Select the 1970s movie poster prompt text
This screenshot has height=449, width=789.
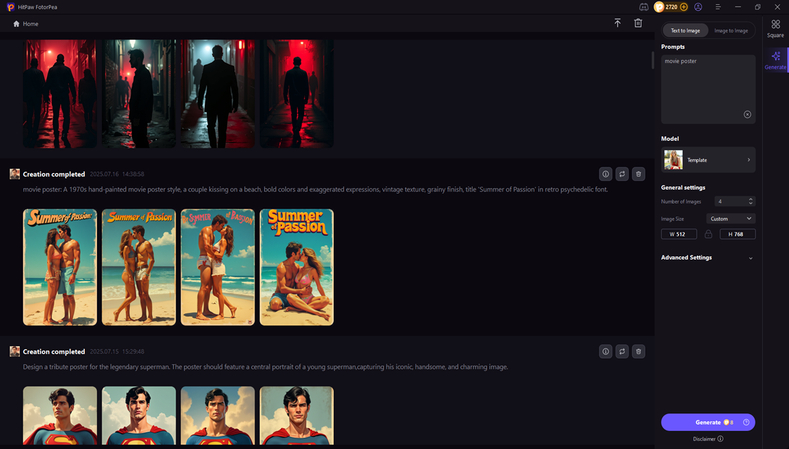pos(315,190)
